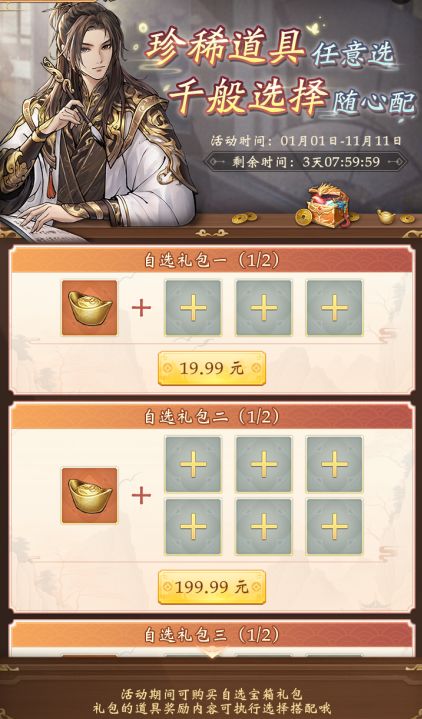Buy the 199.99 元 gift pack

click(x=211, y=587)
